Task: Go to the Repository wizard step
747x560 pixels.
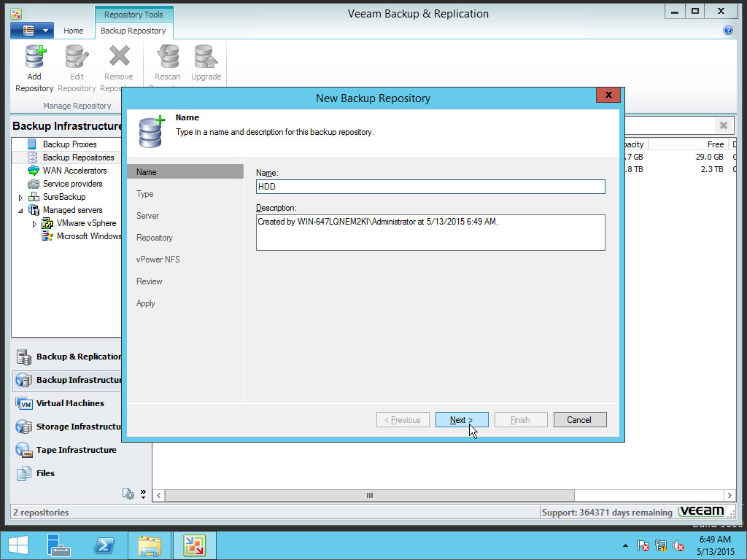Action: coord(155,238)
